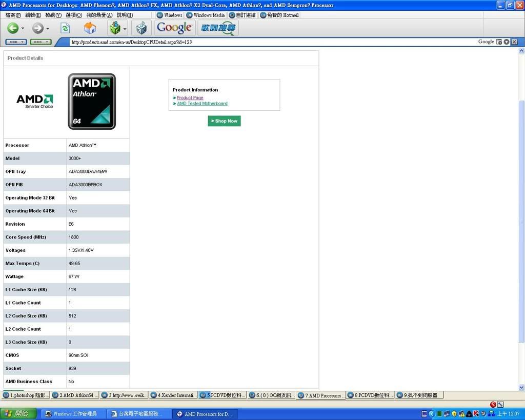Open the 檔案(F) File menu
Screen dimensions: 525x420
click(x=13, y=15)
